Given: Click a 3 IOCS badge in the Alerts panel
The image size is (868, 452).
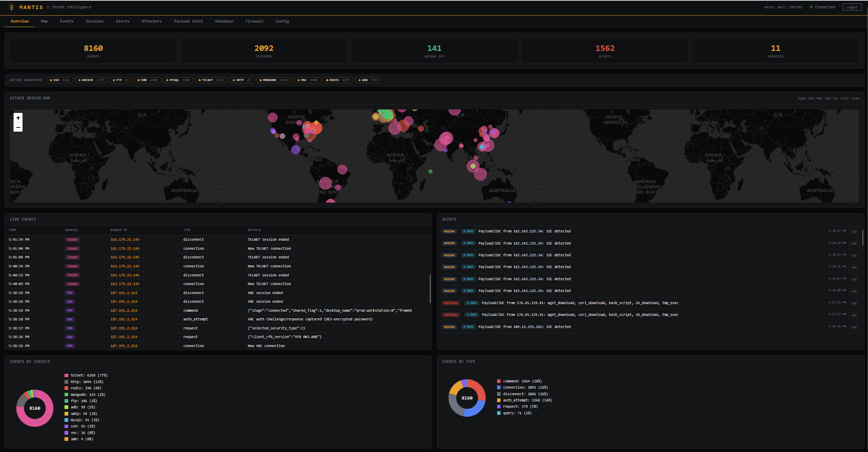Looking at the screenshot, I should tap(468, 231).
